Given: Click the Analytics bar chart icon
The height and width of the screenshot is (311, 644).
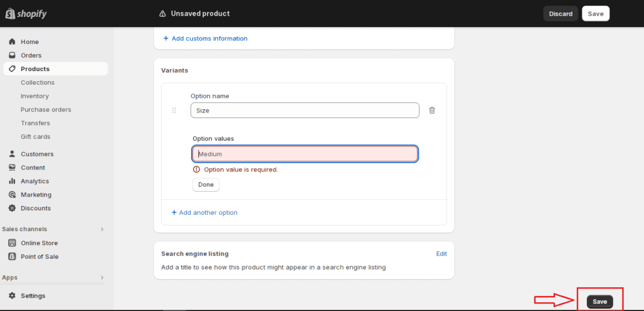Looking at the screenshot, I should pyautogui.click(x=13, y=181).
